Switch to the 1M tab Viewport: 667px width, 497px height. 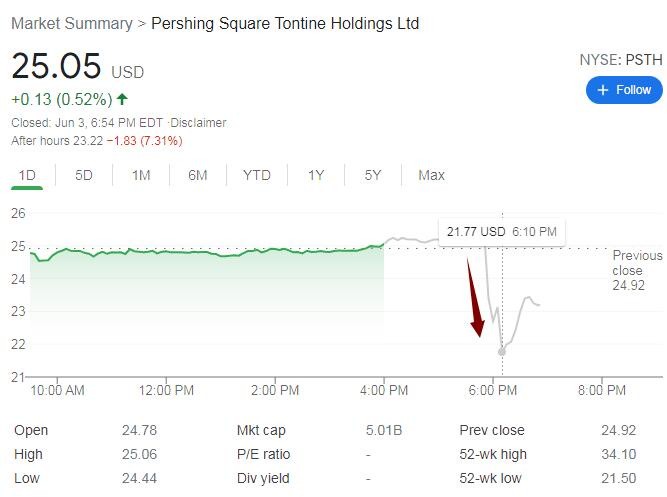(x=141, y=176)
